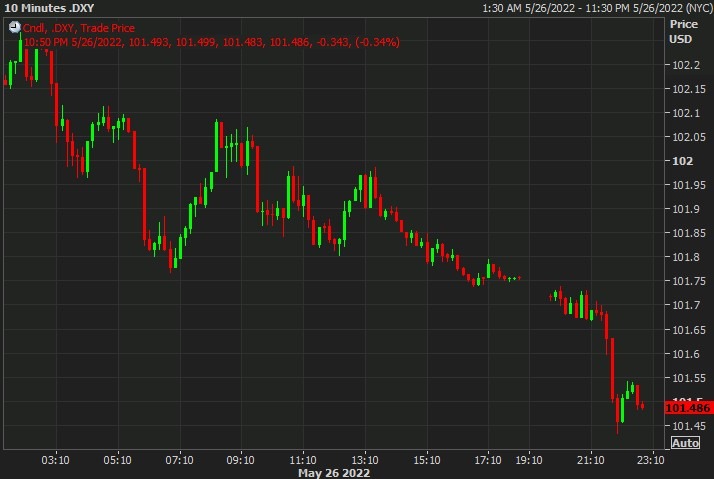Click the 09:10 time axis label
Image resolution: width=714 pixels, height=479 pixels.
pyautogui.click(x=241, y=460)
